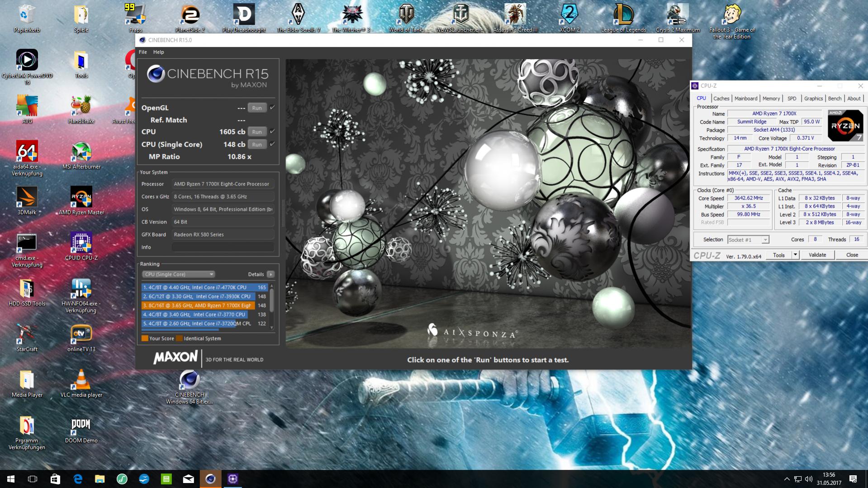Run the CPU (Single Core) benchmark
This screenshot has width=868, height=488.
coord(257,145)
